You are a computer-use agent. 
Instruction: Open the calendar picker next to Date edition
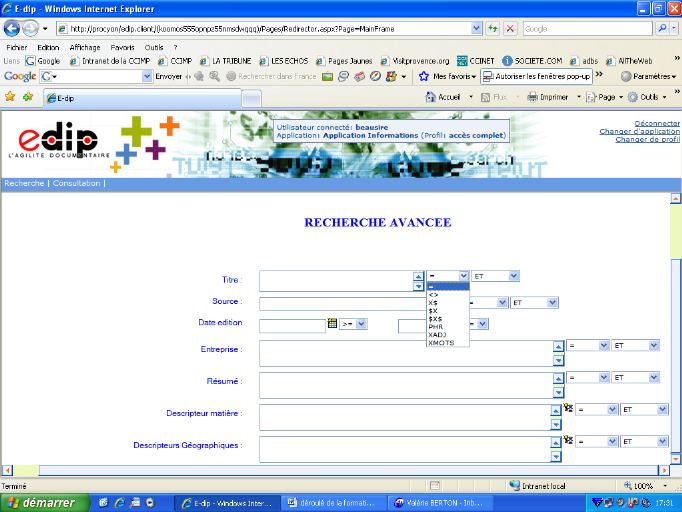click(x=332, y=323)
